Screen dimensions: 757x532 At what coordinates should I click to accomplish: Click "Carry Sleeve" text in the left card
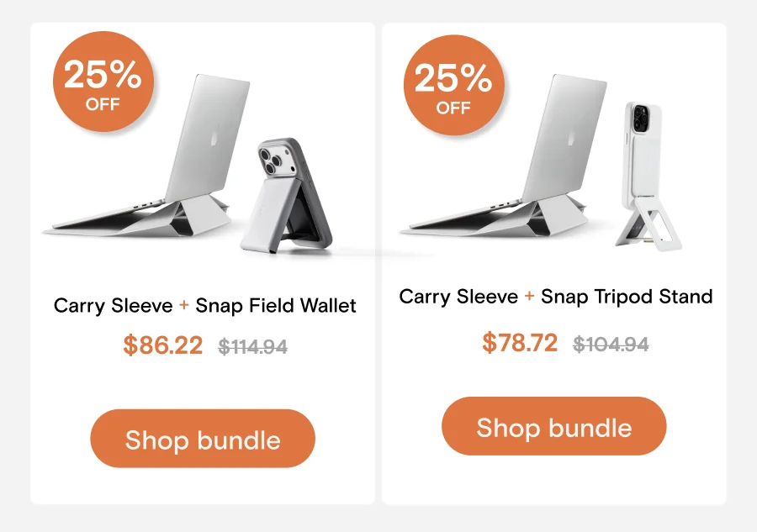point(114,306)
